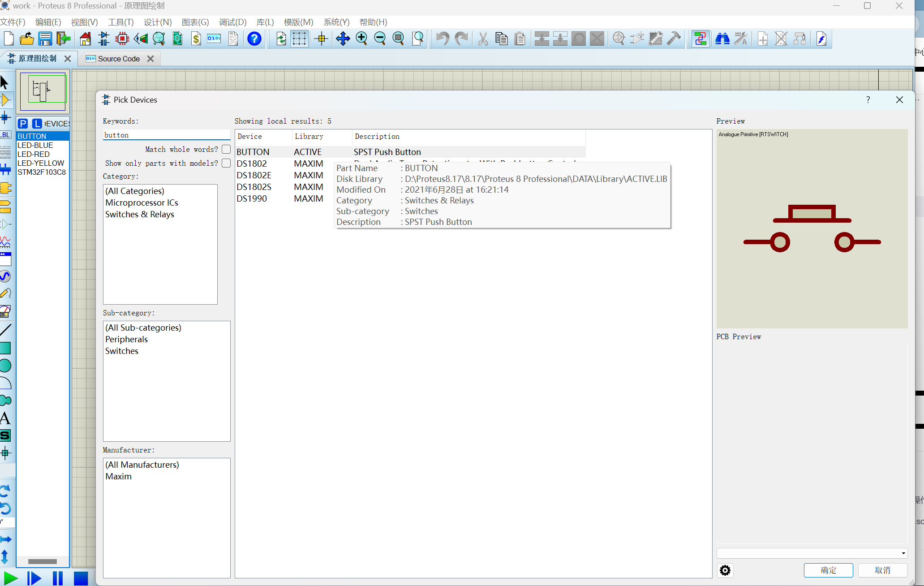Click the Zoom In magnifier icon
The width and height of the screenshot is (924, 586).
[x=361, y=39]
